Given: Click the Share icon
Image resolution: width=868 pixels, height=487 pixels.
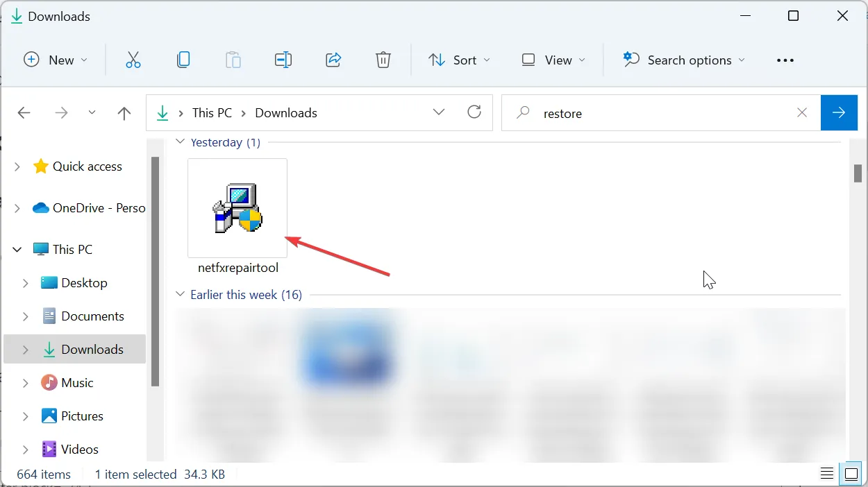Looking at the screenshot, I should [x=333, y=60].
